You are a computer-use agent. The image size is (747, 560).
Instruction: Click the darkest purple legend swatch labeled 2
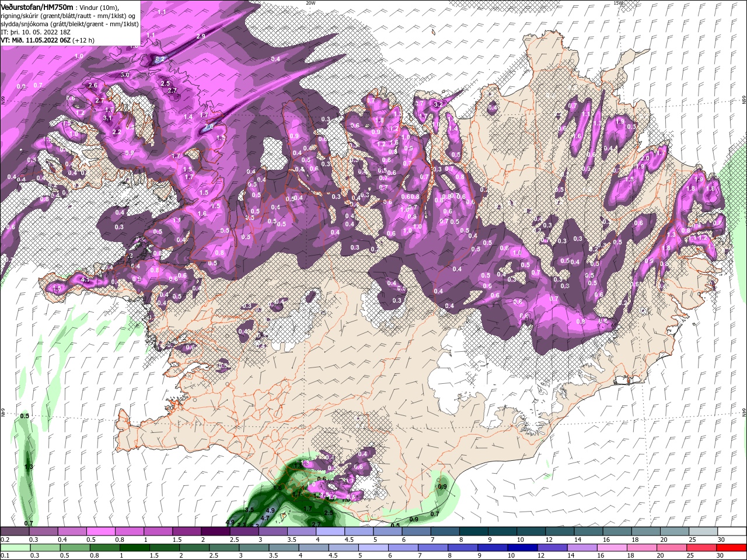pos(215,531)
